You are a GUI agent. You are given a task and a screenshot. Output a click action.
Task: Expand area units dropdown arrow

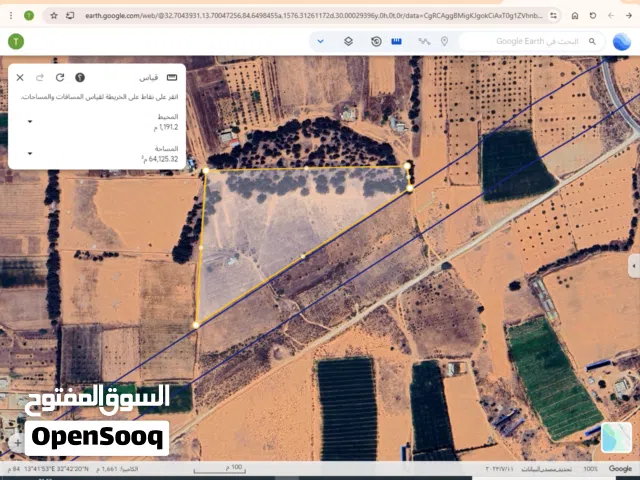pos(30,153)
